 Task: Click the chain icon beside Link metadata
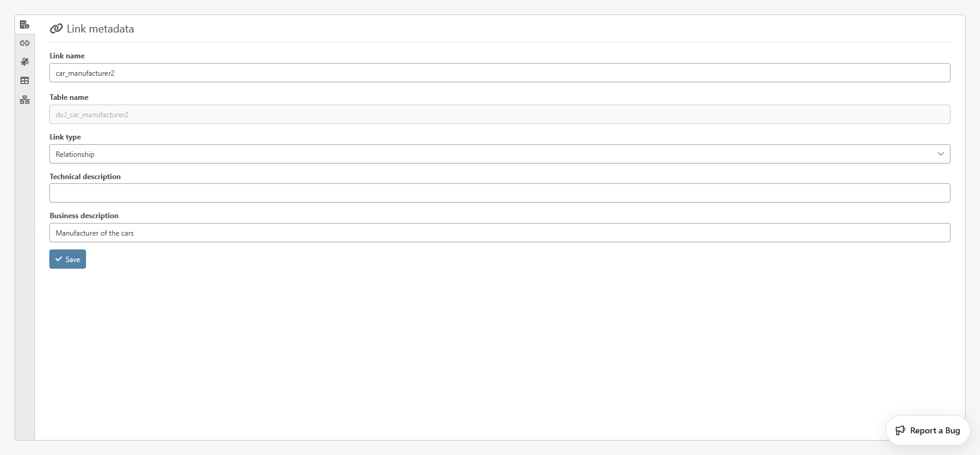point(57,29)
